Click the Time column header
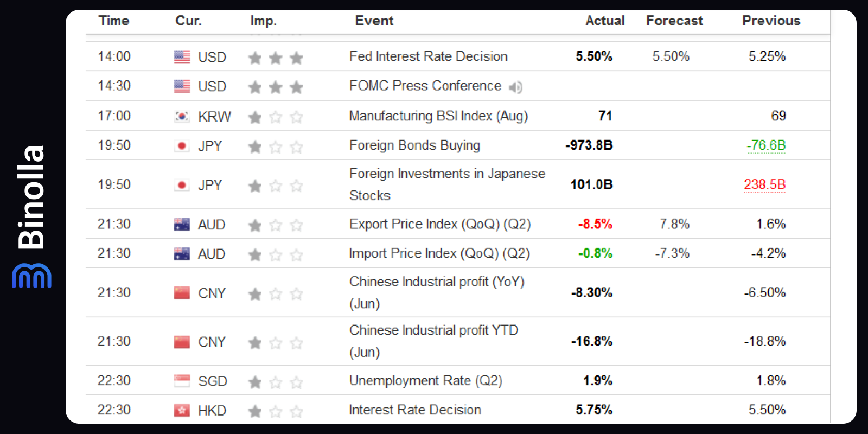Image resolution: width=868 pixels, height=434 pixels. (x=114, y=21)
